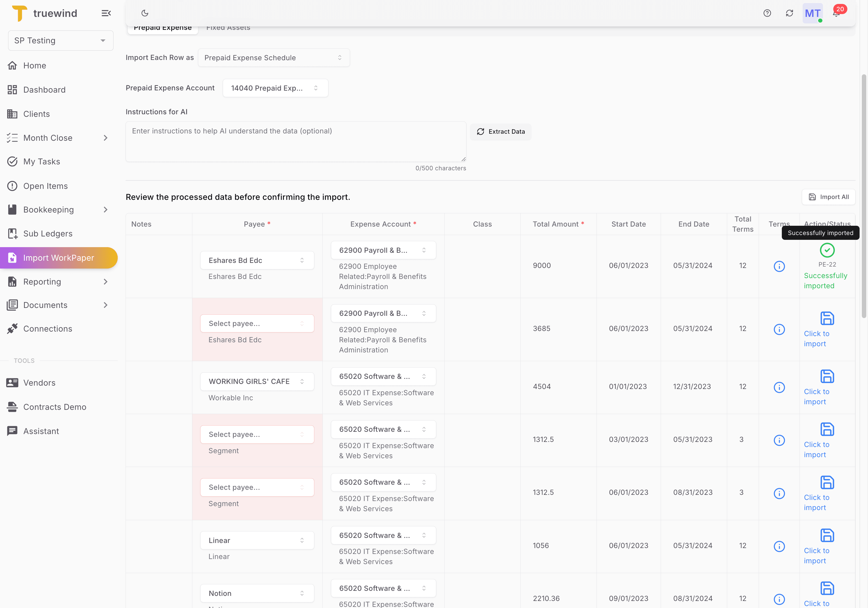The height and width of the screenshot is (608, 868).
Task: Toggle dark mode with the moon icon
Action: coord(145,13)
